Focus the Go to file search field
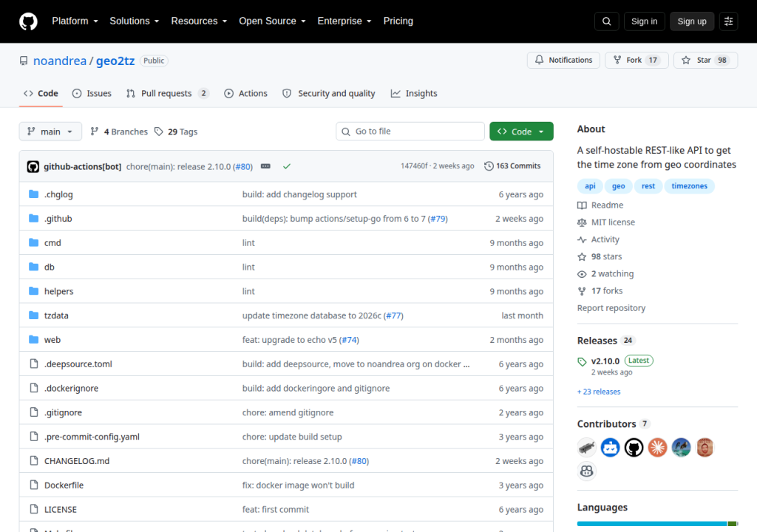 pyautogui.click(x=410, y=132)
